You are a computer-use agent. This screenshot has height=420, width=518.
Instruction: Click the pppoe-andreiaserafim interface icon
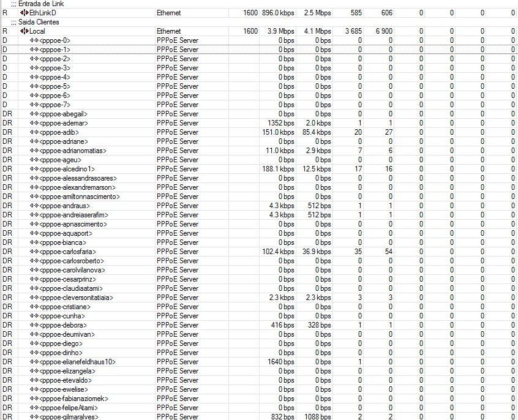tap(34, 215)
